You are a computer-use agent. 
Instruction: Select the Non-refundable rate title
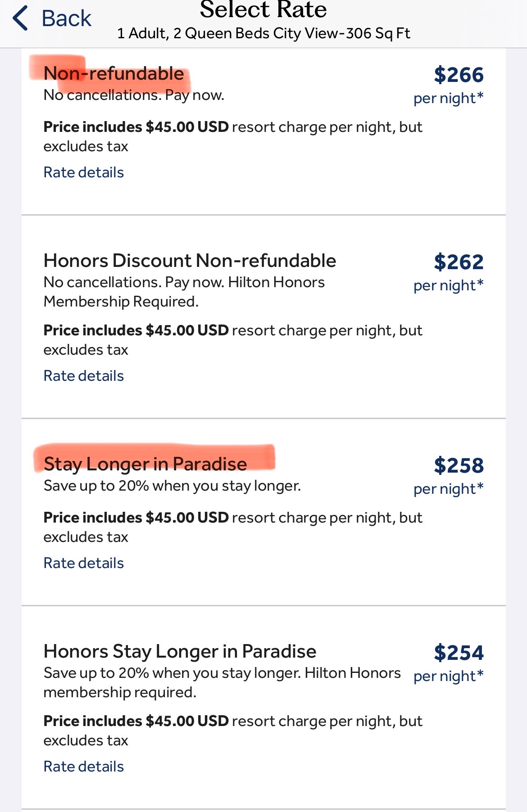pos(114,73)
